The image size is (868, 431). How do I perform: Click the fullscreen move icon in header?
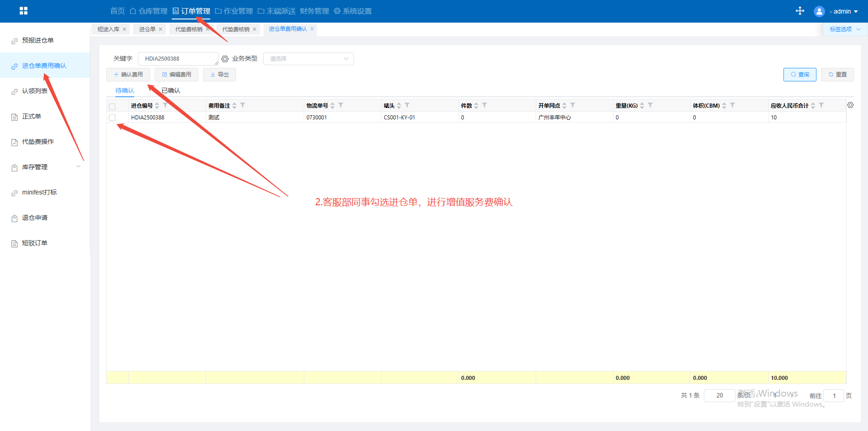pos(800,11)
